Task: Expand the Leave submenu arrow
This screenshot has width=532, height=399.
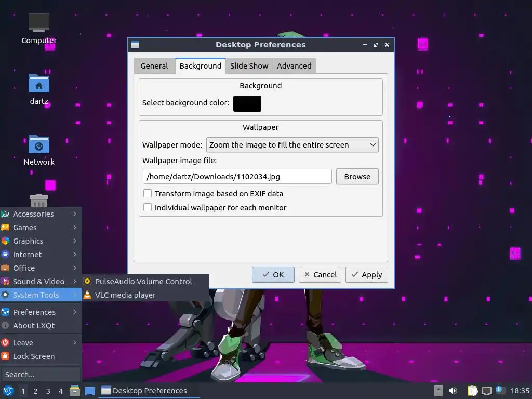Action: [x=75, y=343]
